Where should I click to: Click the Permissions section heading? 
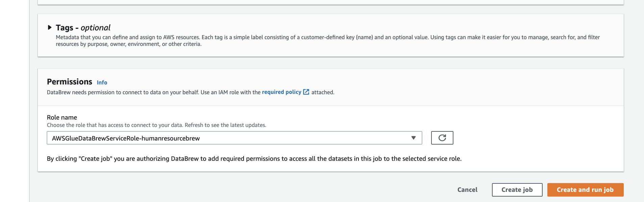click(70, 82)
